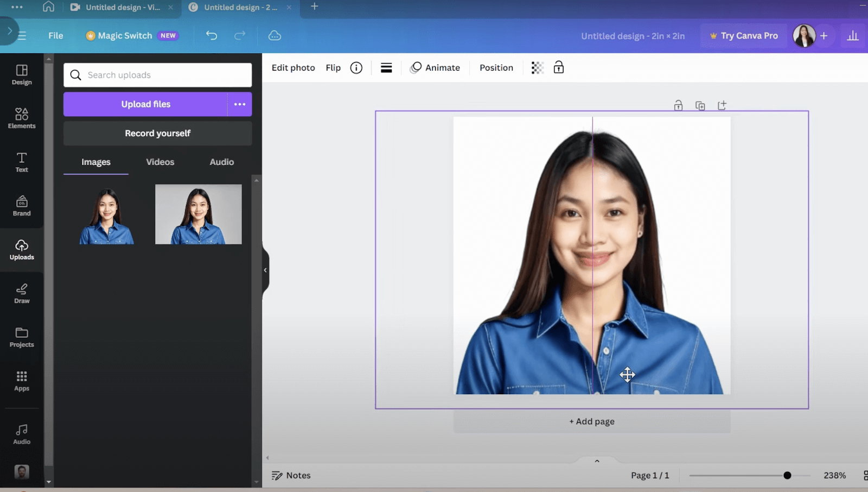The height and width of the screenshot is (492, 868).
Task: Click the Flip button
Action: tap(333, 68)
